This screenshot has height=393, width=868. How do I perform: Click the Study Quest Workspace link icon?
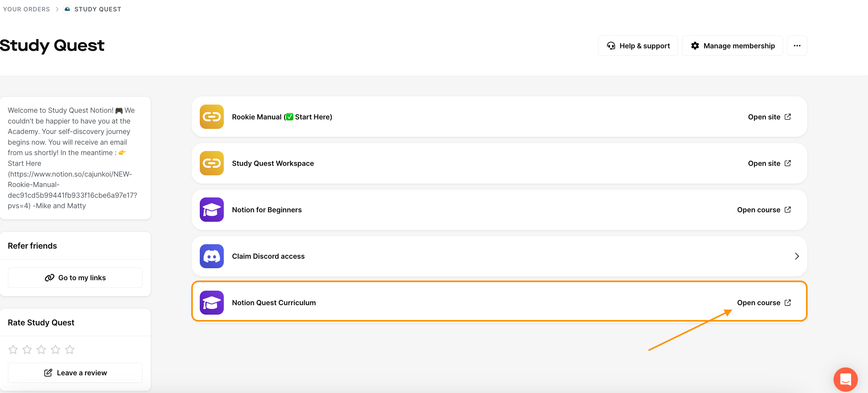coord(211,163)
